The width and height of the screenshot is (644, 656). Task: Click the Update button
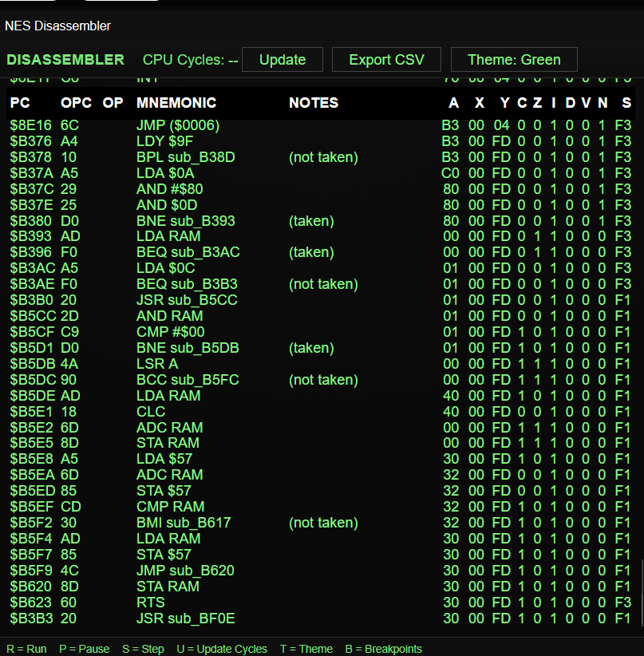(282, 59)
